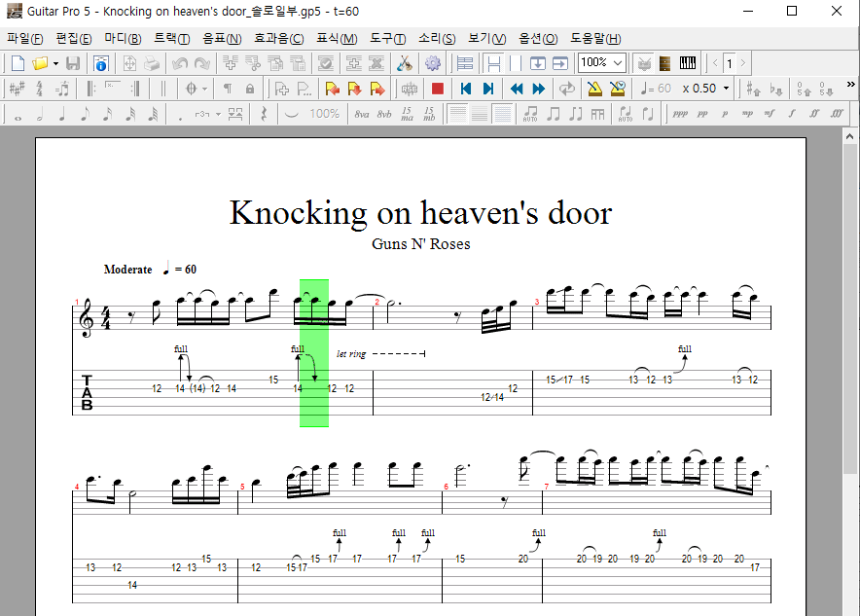860x616 pixels.
Task: Go to the previous track arrow
Action: [x=715, y=63]
